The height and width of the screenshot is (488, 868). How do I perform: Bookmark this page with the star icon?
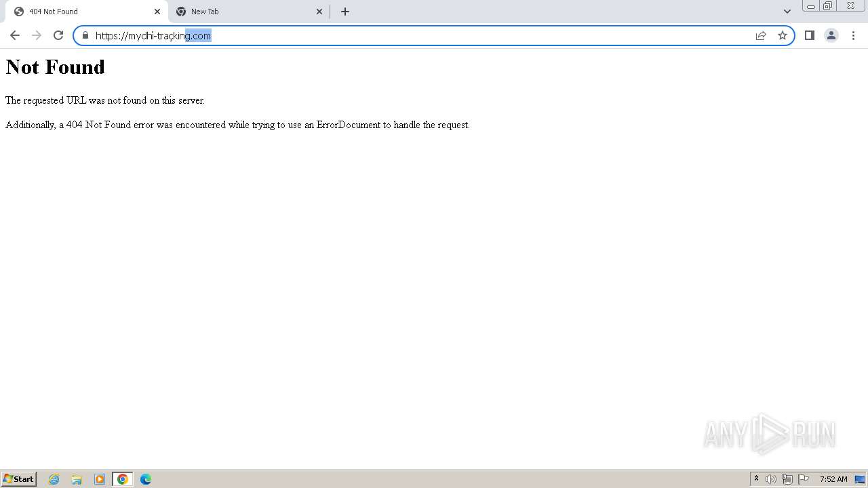pyautogui.click(x=783, y=35)
